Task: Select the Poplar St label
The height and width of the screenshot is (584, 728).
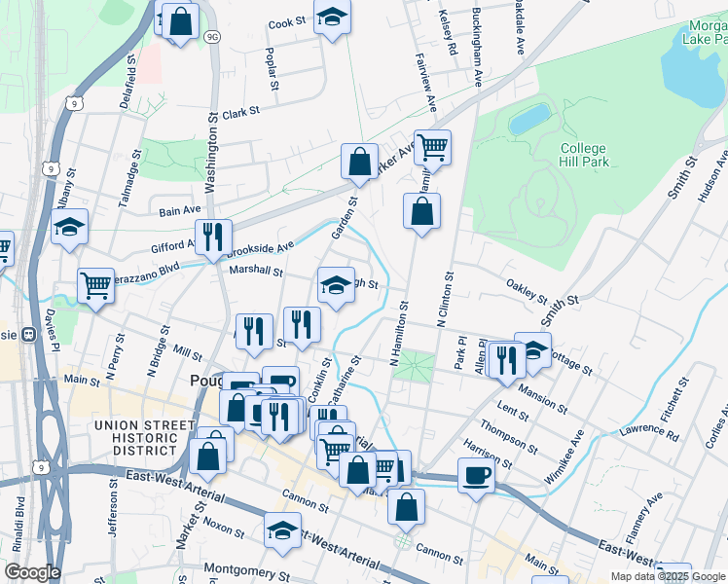Action: 273,69
